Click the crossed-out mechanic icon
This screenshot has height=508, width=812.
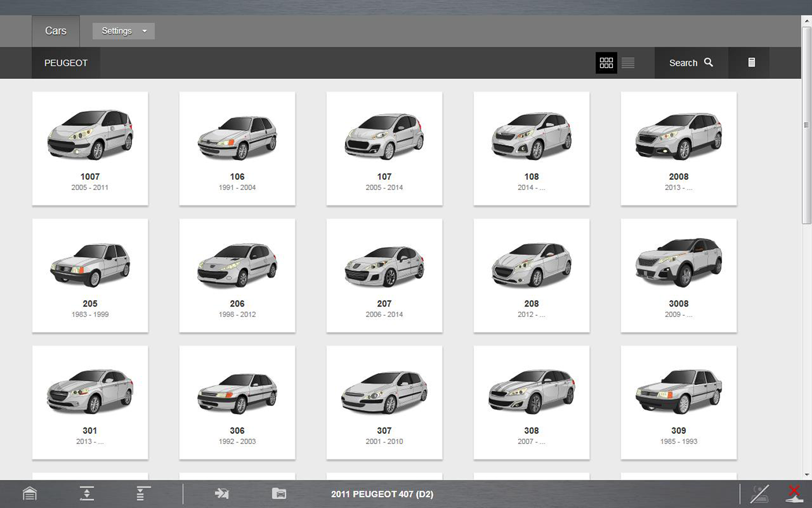coord(759,493)
